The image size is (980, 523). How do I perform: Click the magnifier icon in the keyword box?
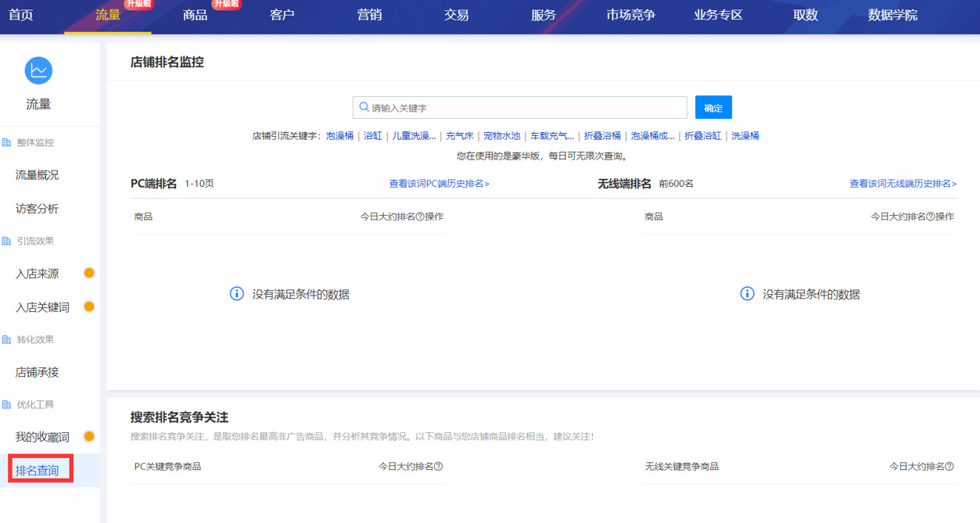tap(364, 107)
